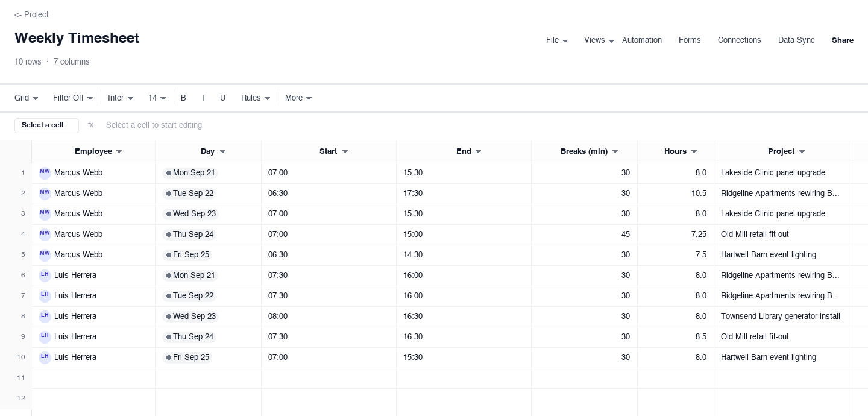The width and height of the screenshot is (868, 416).
Task: Select Mon Sep 21 tag in row 1
Action: coord(190,173)
